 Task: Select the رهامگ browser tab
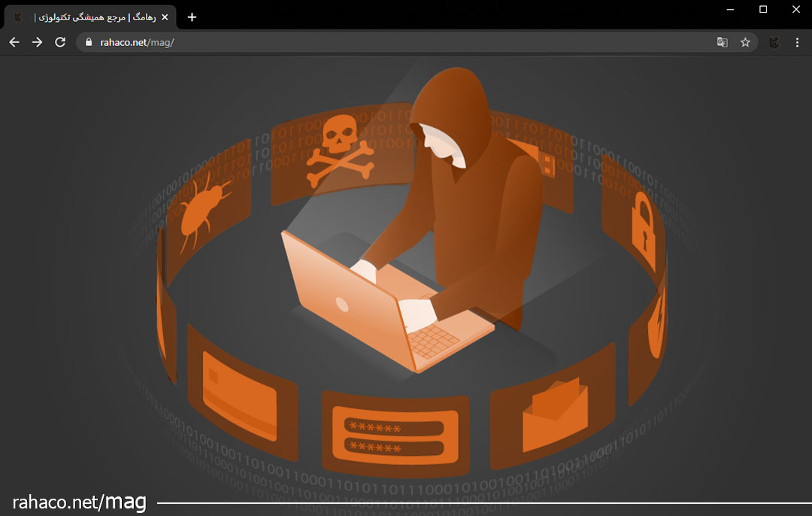click(90, 17)
